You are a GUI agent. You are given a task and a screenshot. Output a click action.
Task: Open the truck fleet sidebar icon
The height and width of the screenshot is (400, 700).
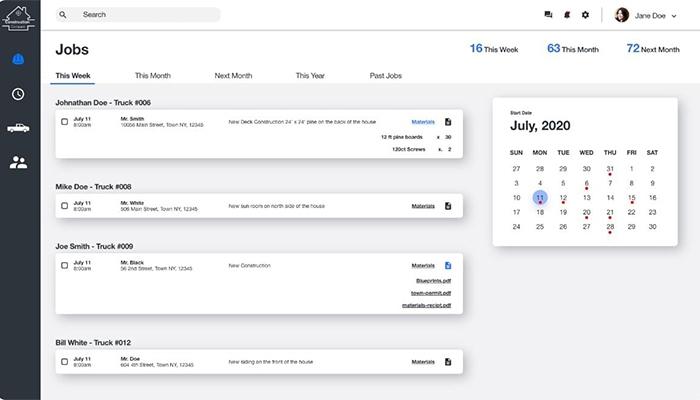(18, 128)
